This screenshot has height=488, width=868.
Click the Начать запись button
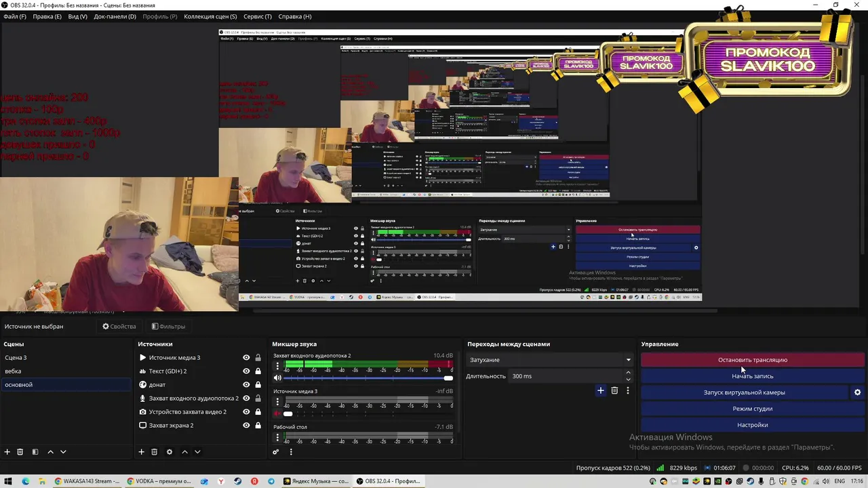click(x=753, y=376)
